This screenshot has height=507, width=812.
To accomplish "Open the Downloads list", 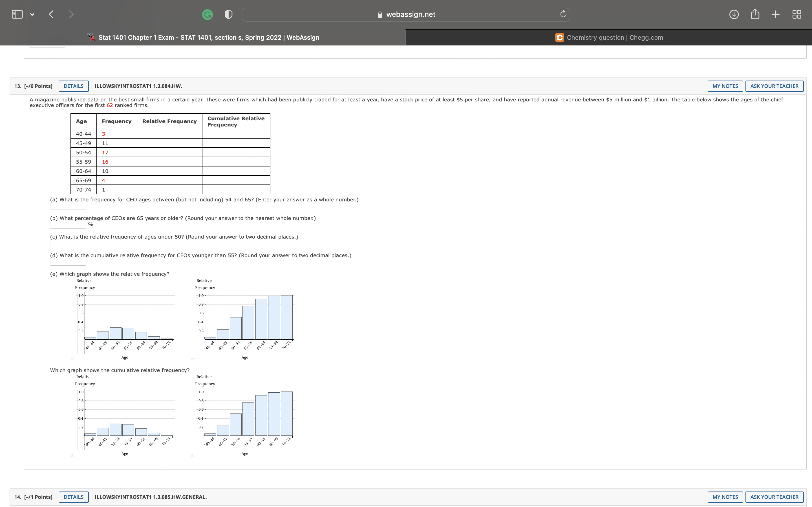I will 734,14.
